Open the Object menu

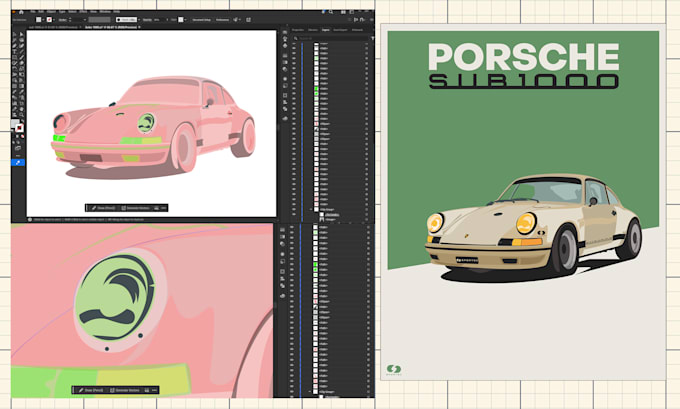coord(51,12)
